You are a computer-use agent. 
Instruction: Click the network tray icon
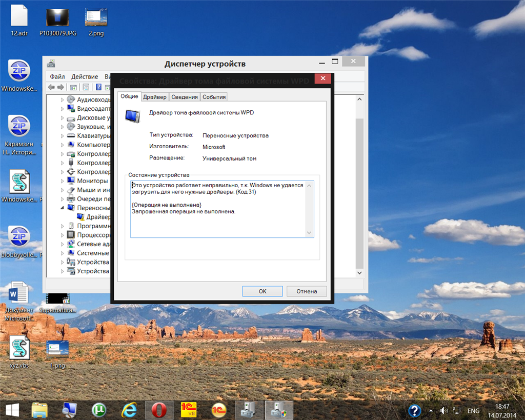tap(456, 411)
